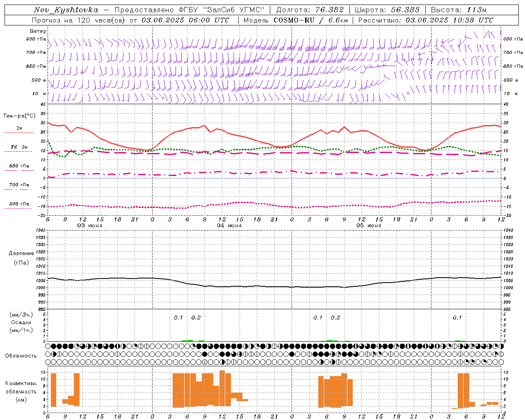Screen dimensions: 525x420
Task: Click the 500 м wind level label on left
Action: pos(39,80)
